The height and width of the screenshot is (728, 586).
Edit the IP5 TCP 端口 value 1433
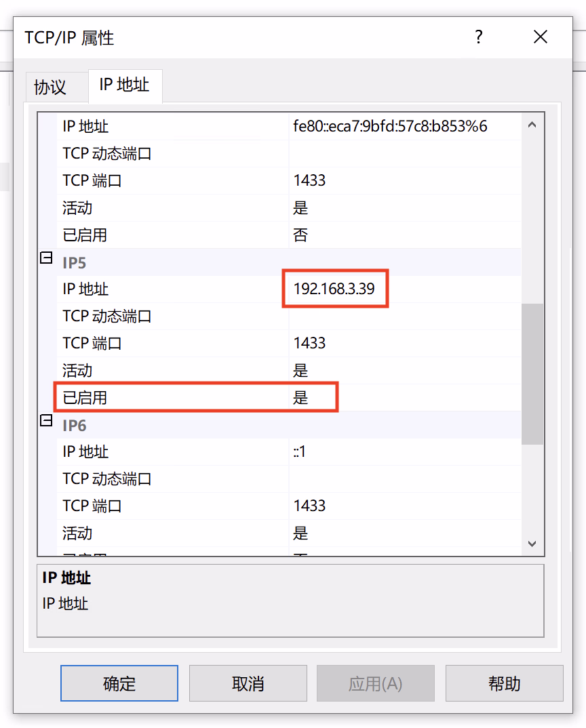point(404,344)
